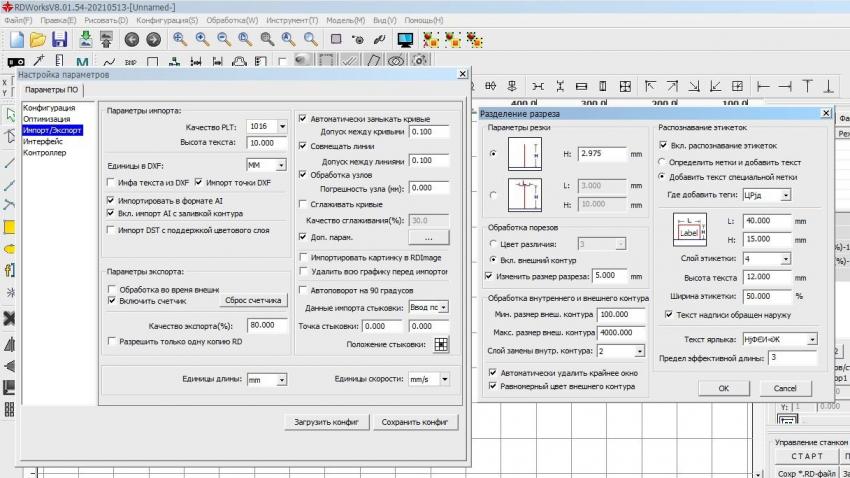This screenshot has width=850, height=478.
Task: Select 'Оптимизация' in the settings list
Action: (x=49, y=119)
